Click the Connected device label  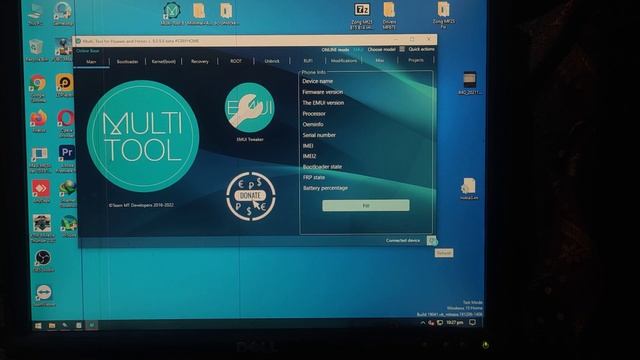(x=403, y=240)
